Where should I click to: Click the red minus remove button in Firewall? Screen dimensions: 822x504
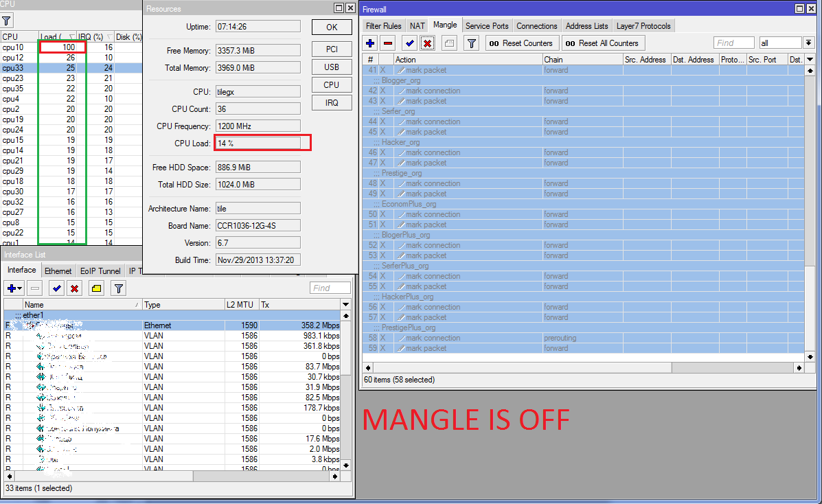pyautogui.click(x=388, y=43)
